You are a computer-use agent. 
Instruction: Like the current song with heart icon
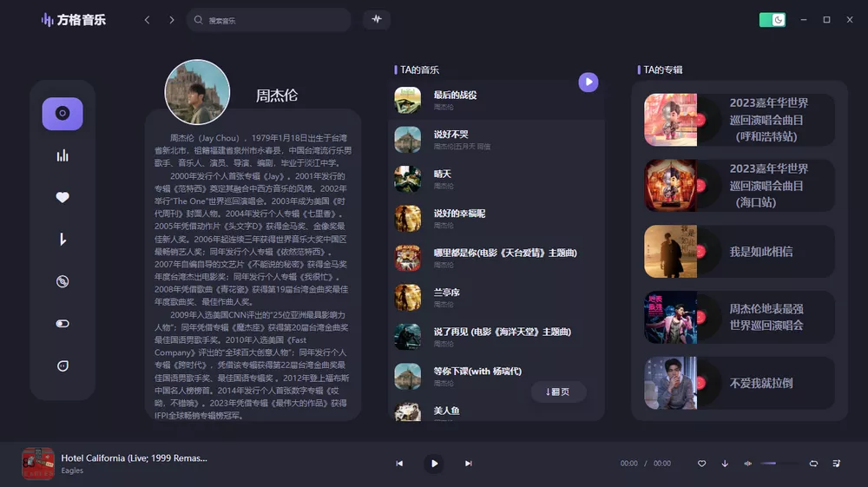(702, 464)
